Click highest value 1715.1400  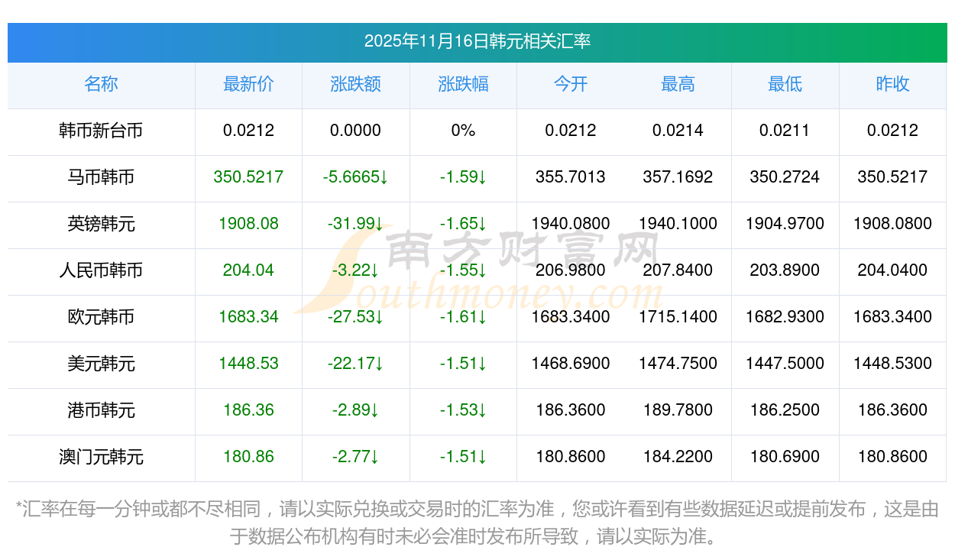(x=678, y=317)
